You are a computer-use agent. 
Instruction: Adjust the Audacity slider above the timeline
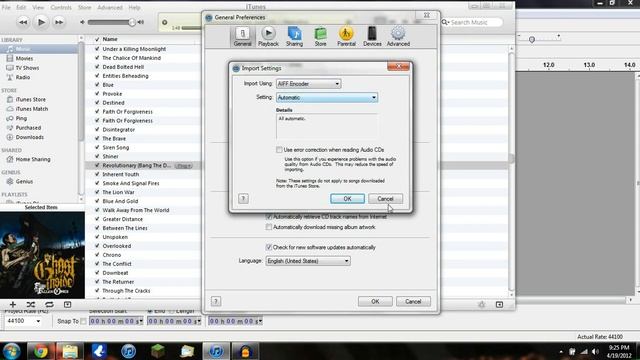pos(531,39)
